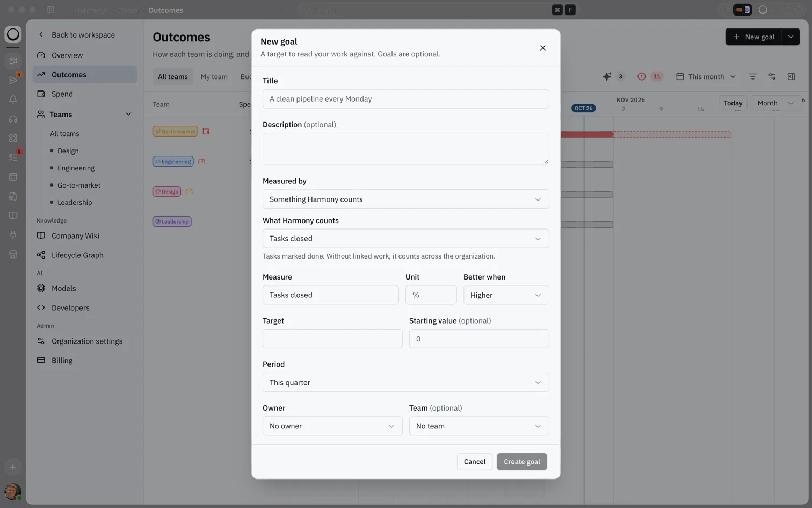This screenshot has height=508, width=812.
Task: Open Models in the sidebar
Action: [x=85, y=288]
